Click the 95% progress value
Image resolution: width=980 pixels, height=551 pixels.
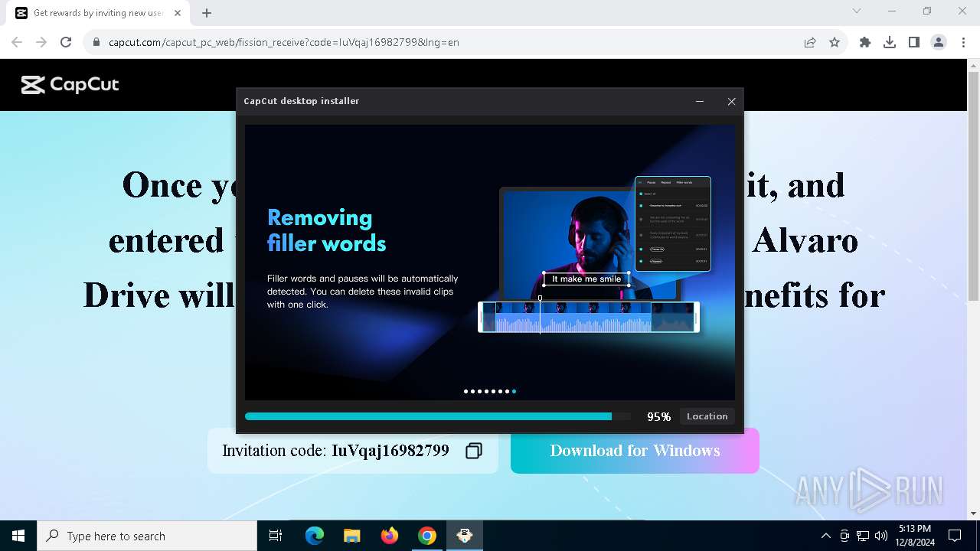click(x=658, y=417)
